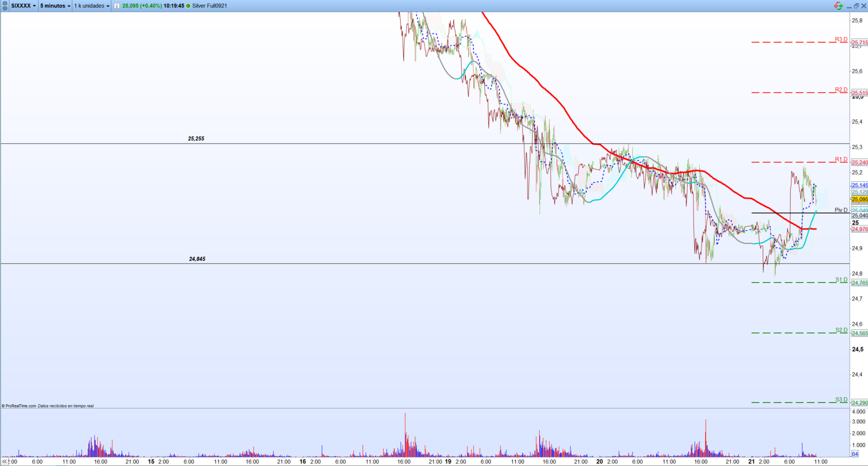Screen dimensions: 868x466
Task: Open the SIXXXX instrument dropdown
Action: coord(23,6)
